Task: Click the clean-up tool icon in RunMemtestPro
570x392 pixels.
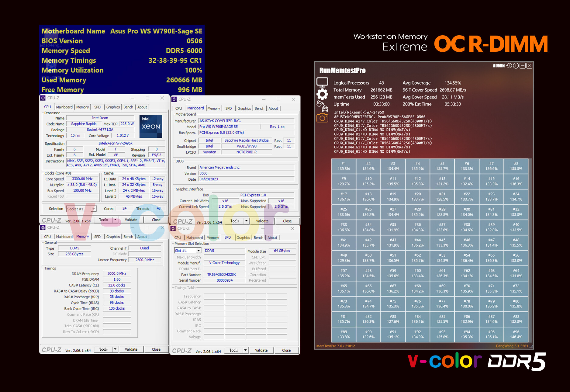Action: click(x=322, y=106)
